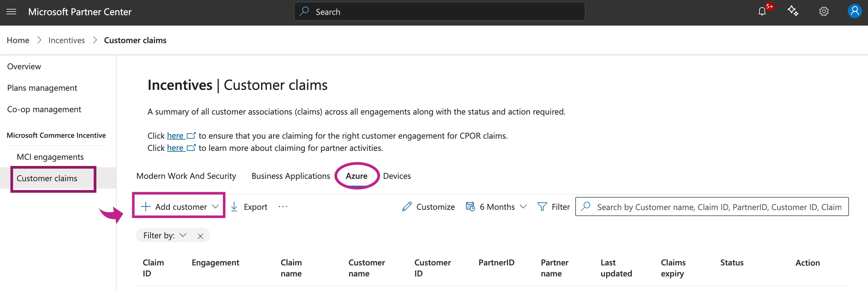
Task: Click the Filter funnel icon
Action: 542,207
